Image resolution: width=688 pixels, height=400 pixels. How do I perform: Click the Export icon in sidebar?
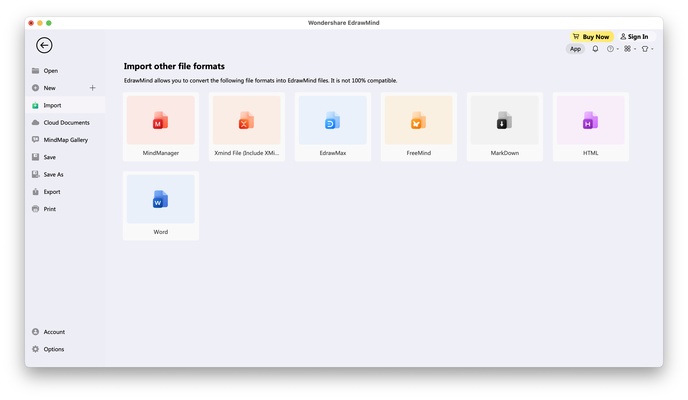pos(36,192)
